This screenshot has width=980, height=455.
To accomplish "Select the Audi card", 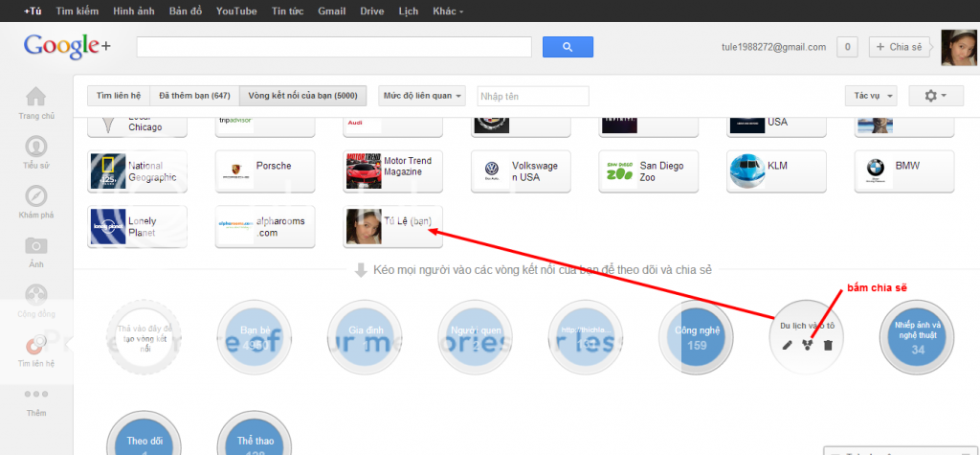I will point(392,127).
